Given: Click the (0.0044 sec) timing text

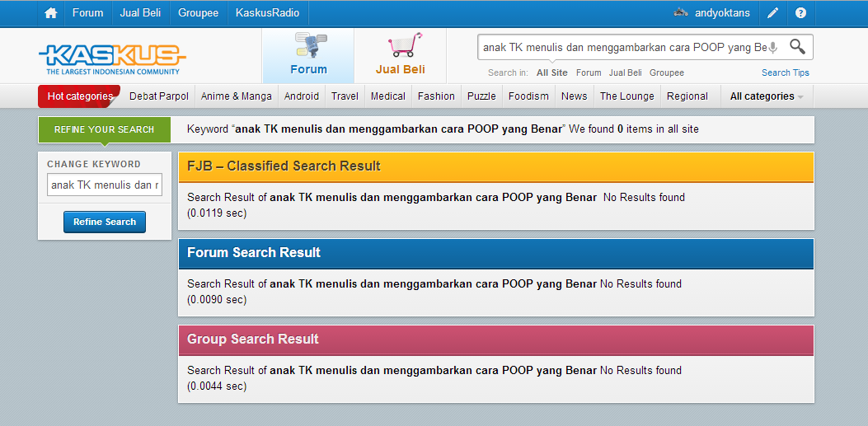Looking at the screenshot, I should [217, 386].
